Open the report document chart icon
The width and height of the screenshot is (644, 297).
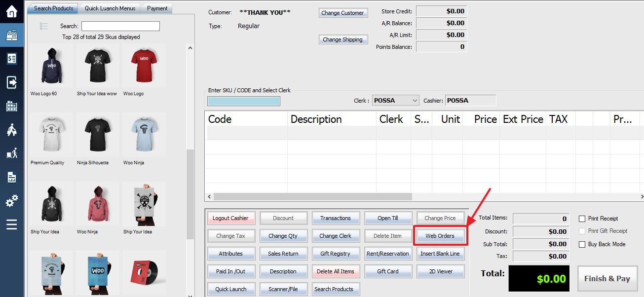[x=11, y=177]
